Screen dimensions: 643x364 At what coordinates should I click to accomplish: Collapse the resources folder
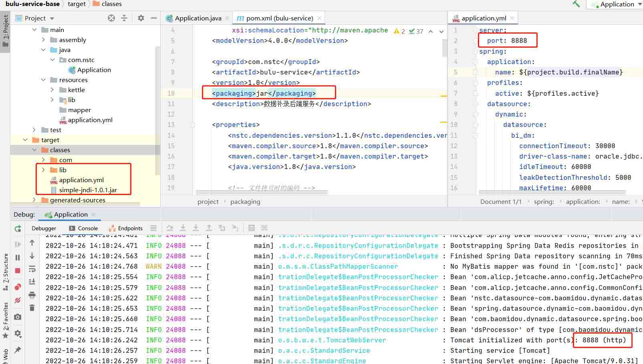(x=43, y=80)
